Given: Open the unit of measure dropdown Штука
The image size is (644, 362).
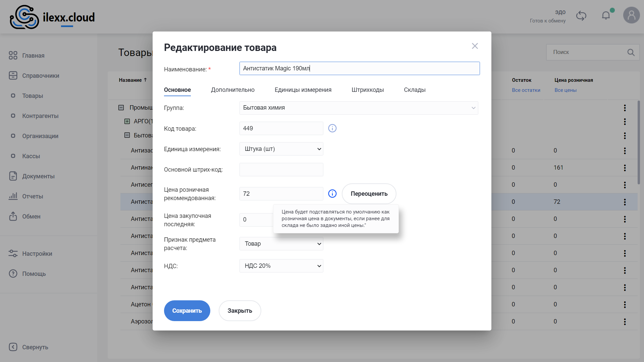Looking at the screenshot, I should (281, 149).
